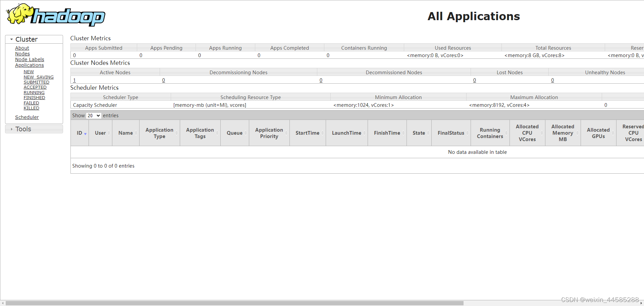This screenshot has height=306, width=644.
Task: Sort table by ID column
Action: pyautogui.click(x=79, y=133)
